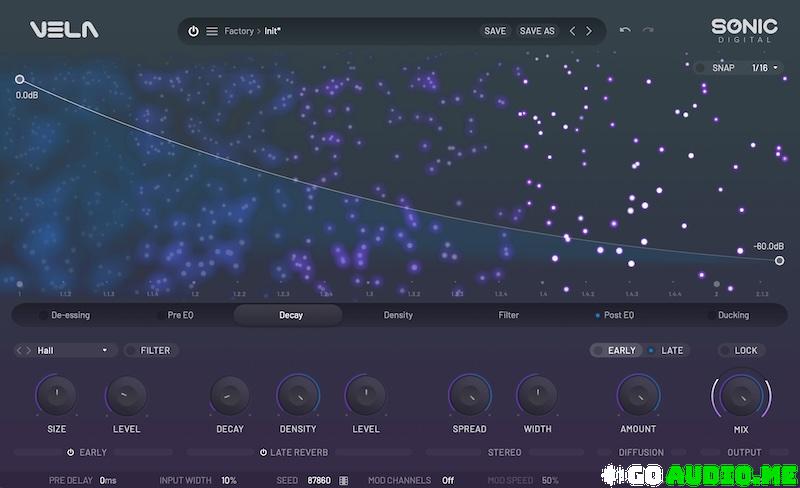Select the Decay tab
Screen dimensions: 800x488
coord(288,315)
